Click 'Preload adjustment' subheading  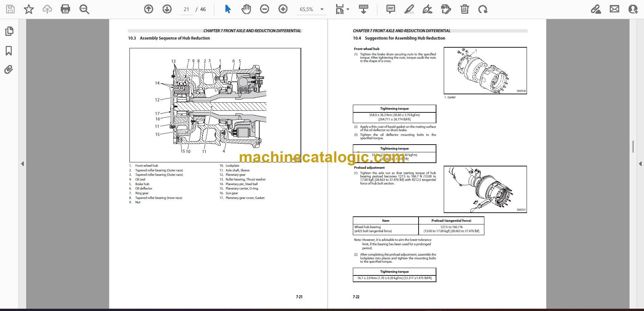pyautogui.click(x=369, y=168)
